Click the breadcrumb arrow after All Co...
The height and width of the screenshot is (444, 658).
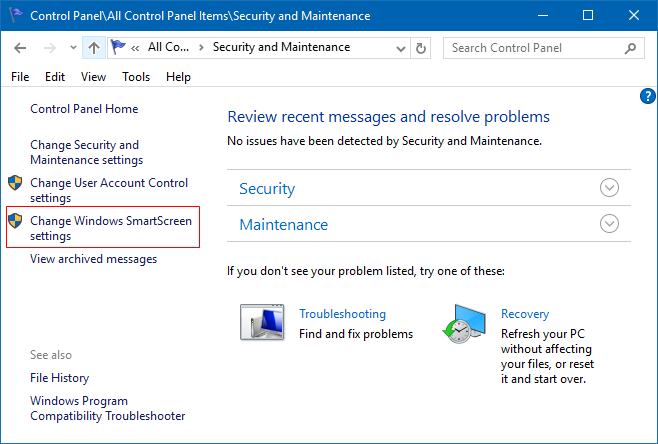201,47
